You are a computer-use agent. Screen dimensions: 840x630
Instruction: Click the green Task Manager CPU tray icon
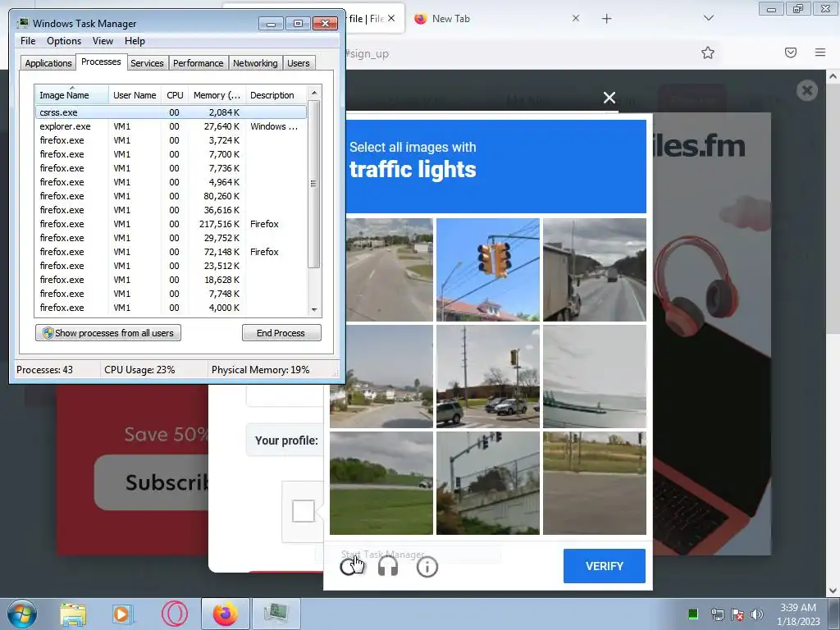[x=692, y=614]
